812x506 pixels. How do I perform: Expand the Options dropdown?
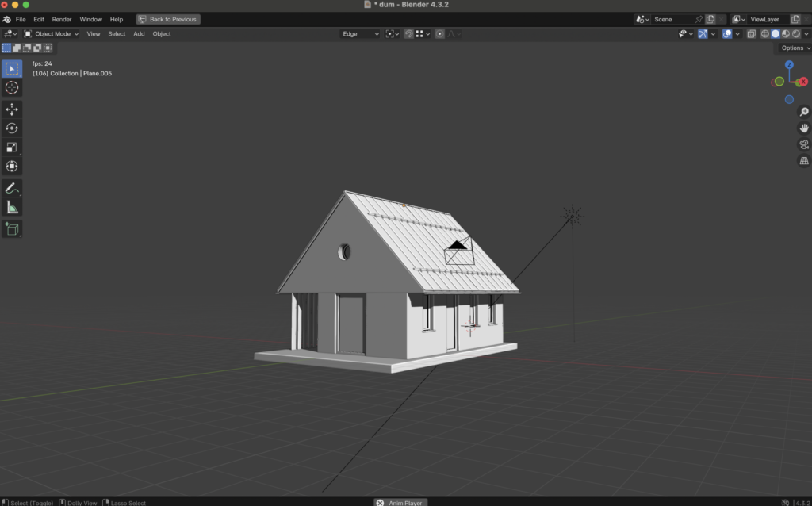point(795,48)
